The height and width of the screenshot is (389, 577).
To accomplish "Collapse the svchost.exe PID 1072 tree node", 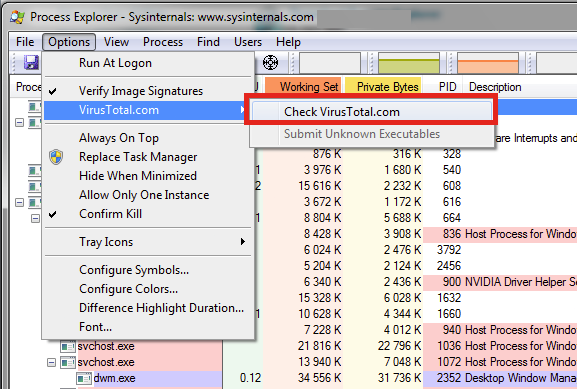I will pos(52,363).
